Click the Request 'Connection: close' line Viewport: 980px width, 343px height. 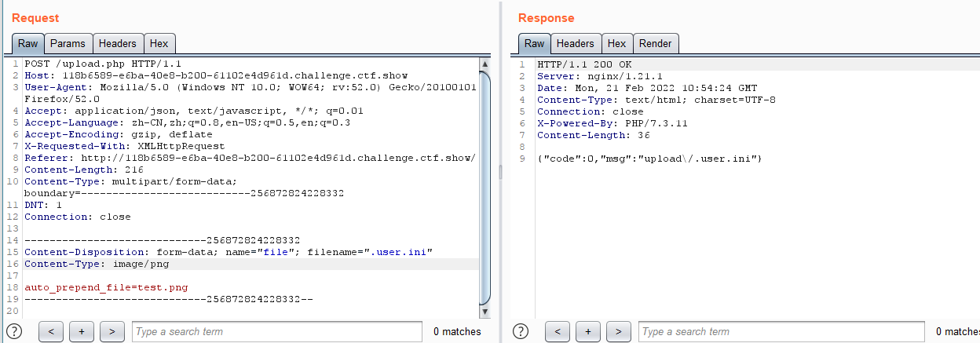pos(78,217)
